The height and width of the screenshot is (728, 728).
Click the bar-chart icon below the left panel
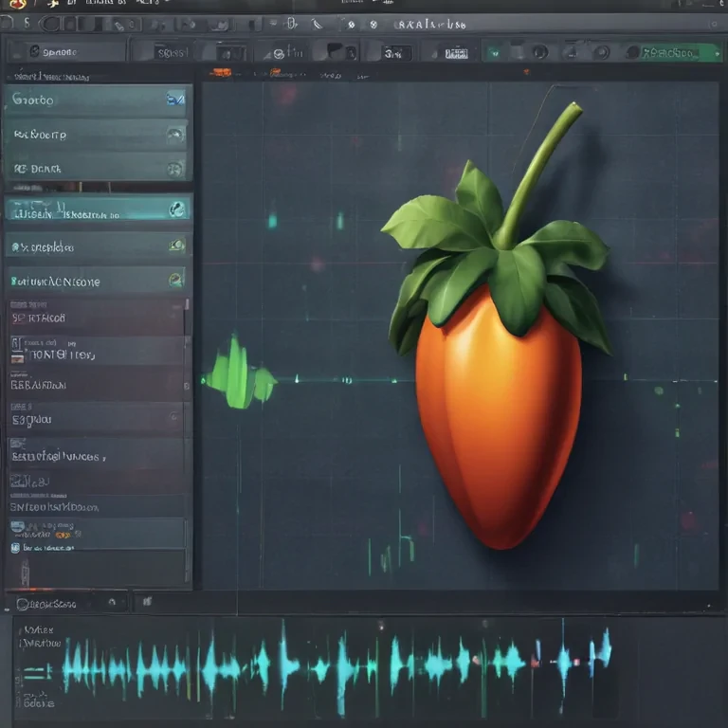[x=147, y=602]
